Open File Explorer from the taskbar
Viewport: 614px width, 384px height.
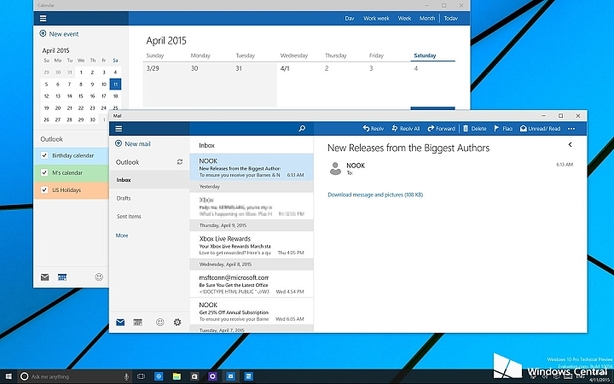[x=177, y=377]
